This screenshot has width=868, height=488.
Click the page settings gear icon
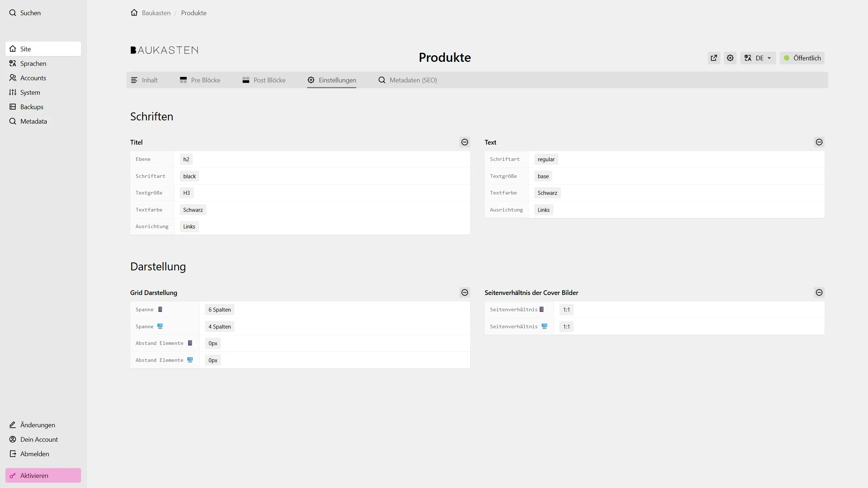(x=730, y=58)
